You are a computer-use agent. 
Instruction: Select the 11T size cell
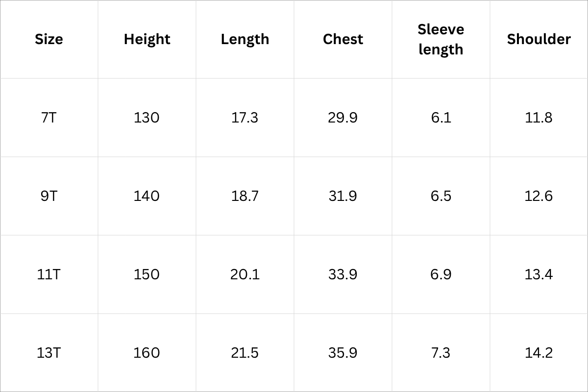(49, 274)
